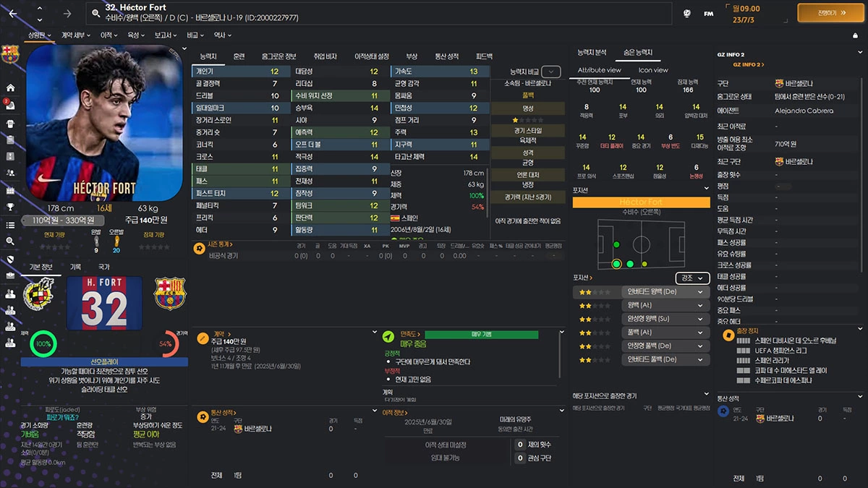Switch to Icon view

pyautogui.click(x=652, y=70)
